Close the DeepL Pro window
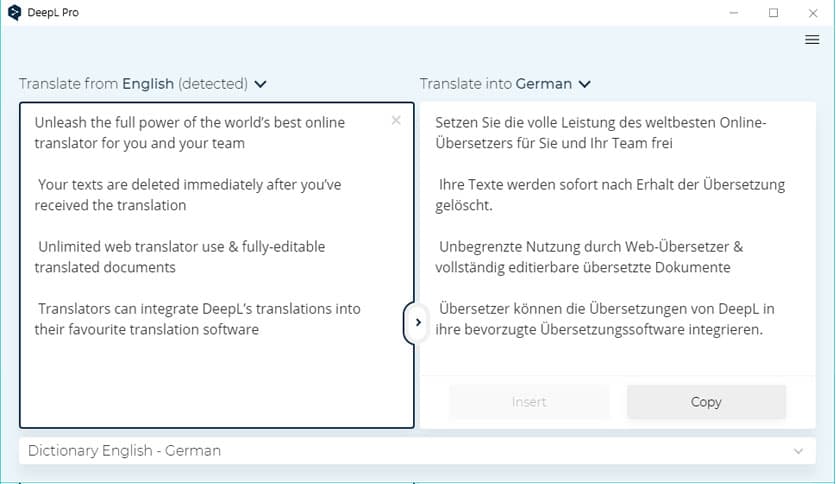This screenshot has width=836, height=484. pos(813,13)
